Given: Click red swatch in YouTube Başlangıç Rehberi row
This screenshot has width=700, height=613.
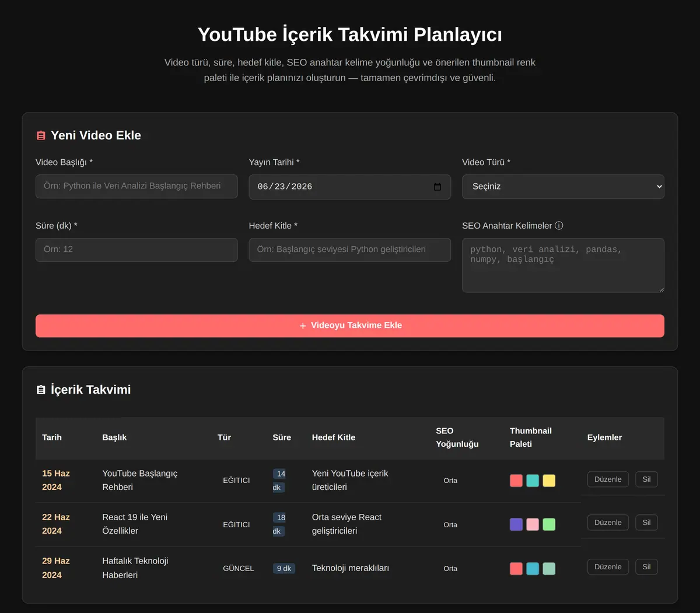Looking at the screenshot, I should (516, 481).
